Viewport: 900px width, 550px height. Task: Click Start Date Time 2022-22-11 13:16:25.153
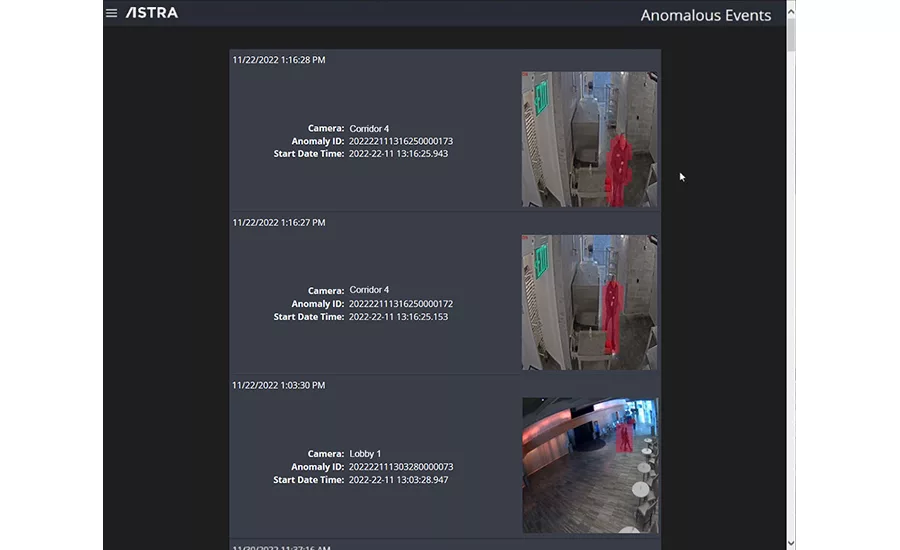click(x=398, y=317)
